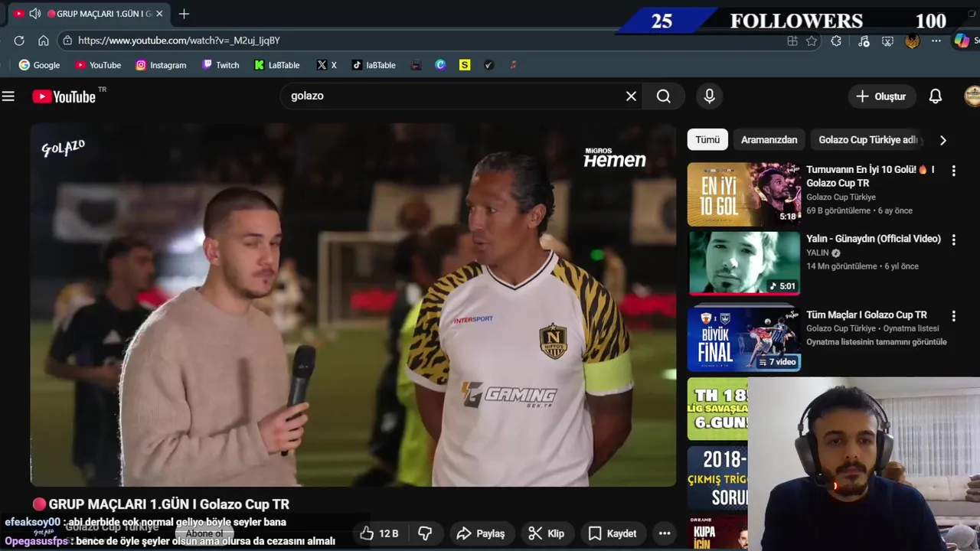Select the Aramanızdan filter chip

coord(769,140)
